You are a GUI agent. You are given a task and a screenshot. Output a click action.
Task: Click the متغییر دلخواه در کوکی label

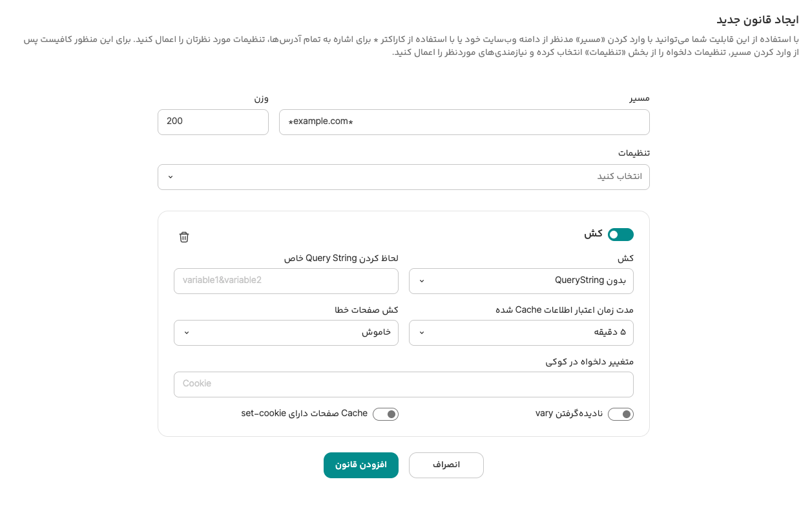click(589, 362)
